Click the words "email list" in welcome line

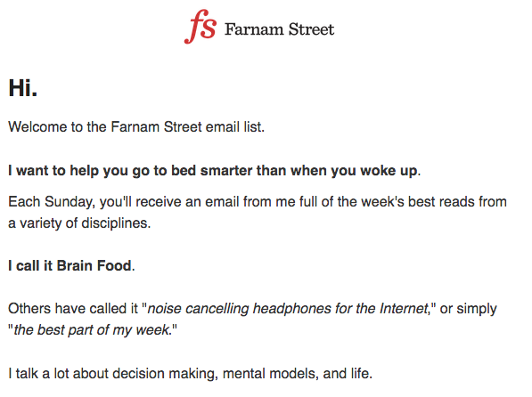(234, 126)
